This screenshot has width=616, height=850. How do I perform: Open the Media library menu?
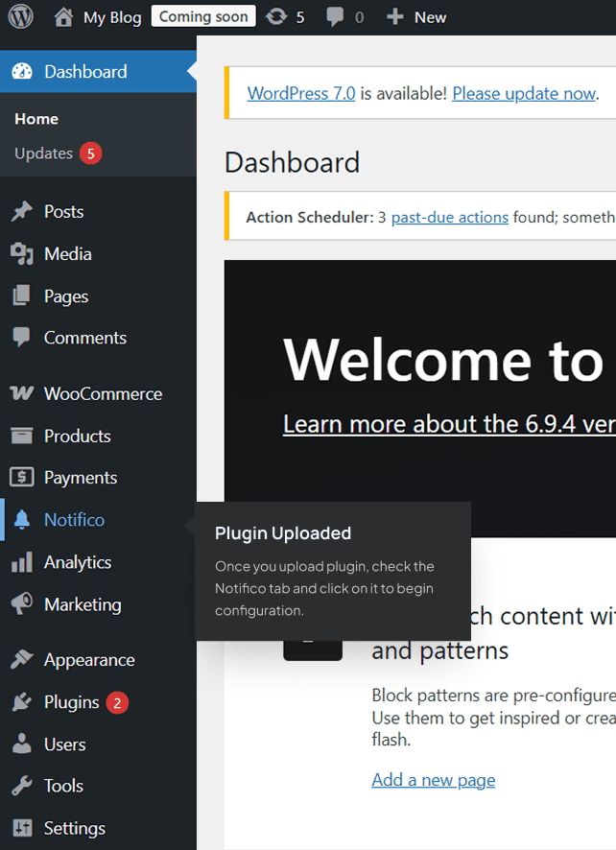[x=98, y=253]
